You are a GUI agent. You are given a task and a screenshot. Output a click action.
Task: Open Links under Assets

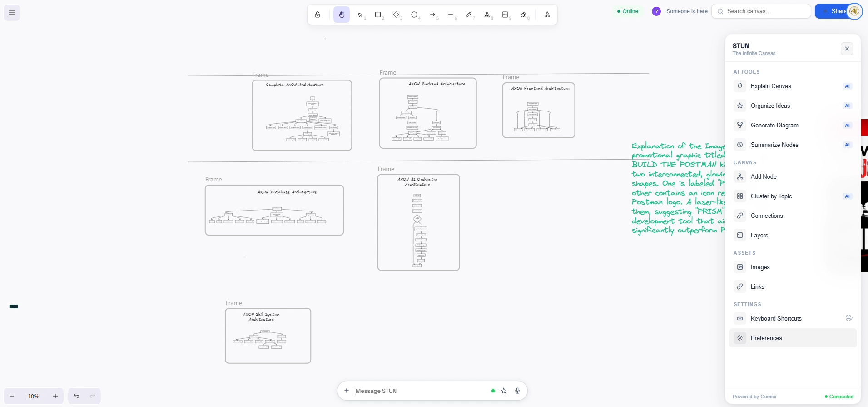[x=793, y=286]
